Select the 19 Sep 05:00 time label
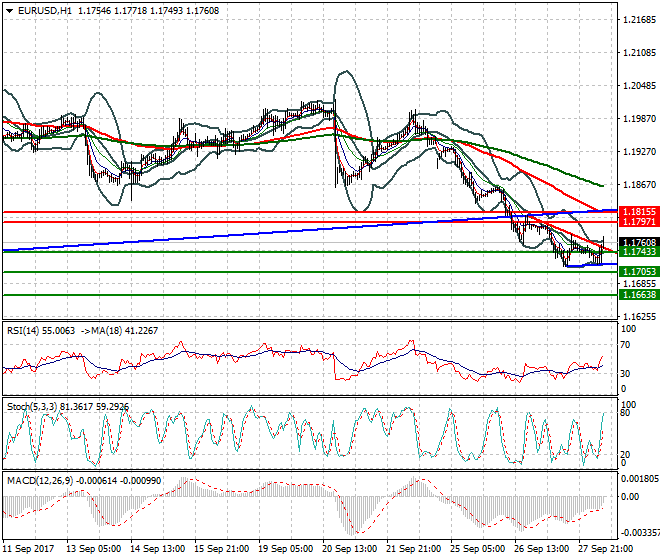660x560 pixels. pyautogui.click(x=285, y=549)
